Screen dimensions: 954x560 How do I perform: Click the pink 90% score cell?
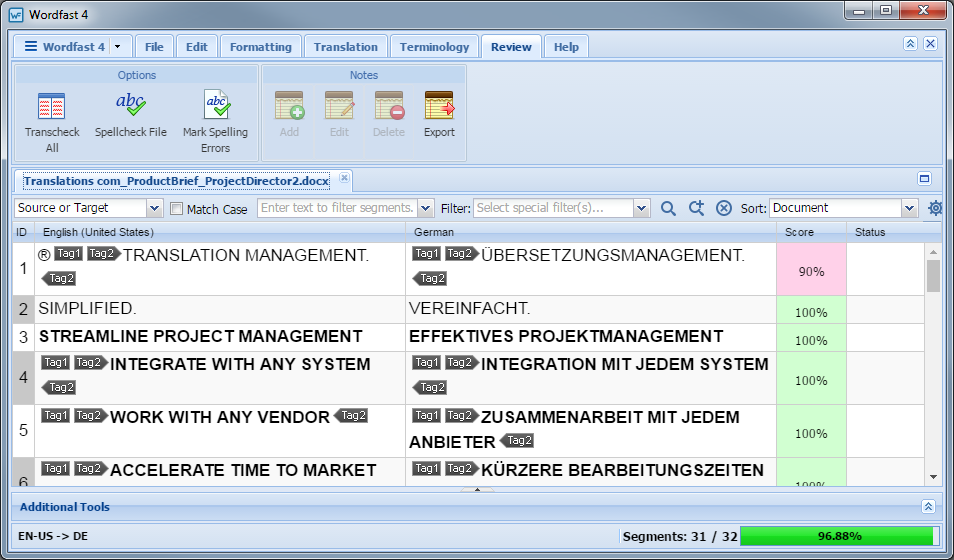pyautogui.click(x=811, y=270)
